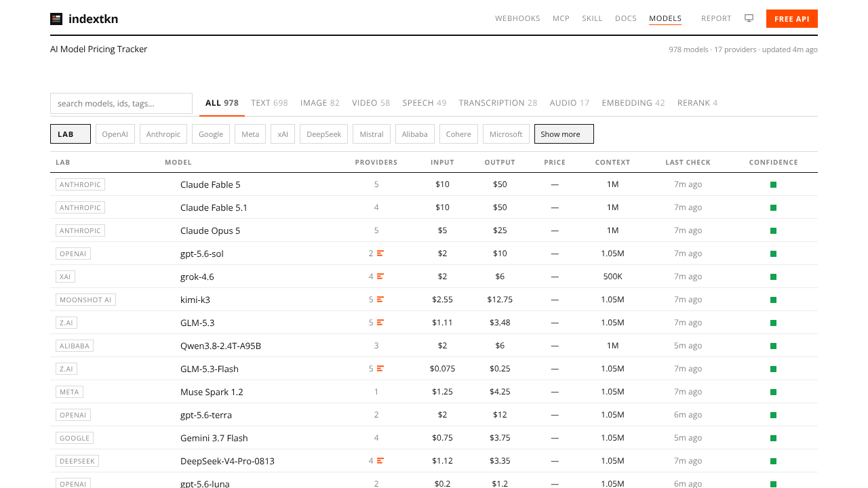Toggle the Meta lab filter

250,134
